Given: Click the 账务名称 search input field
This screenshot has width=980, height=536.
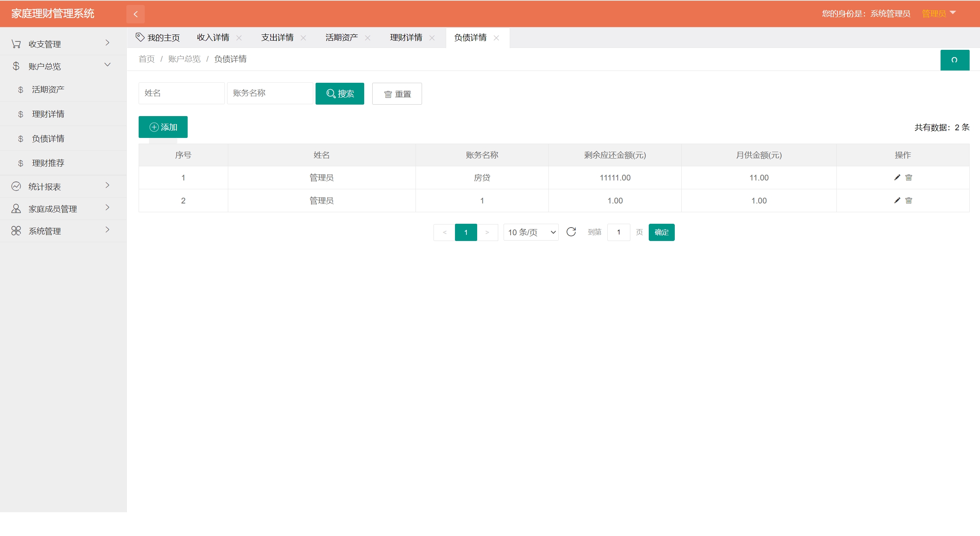Looking at the screenshot, I should pos(270,93).
